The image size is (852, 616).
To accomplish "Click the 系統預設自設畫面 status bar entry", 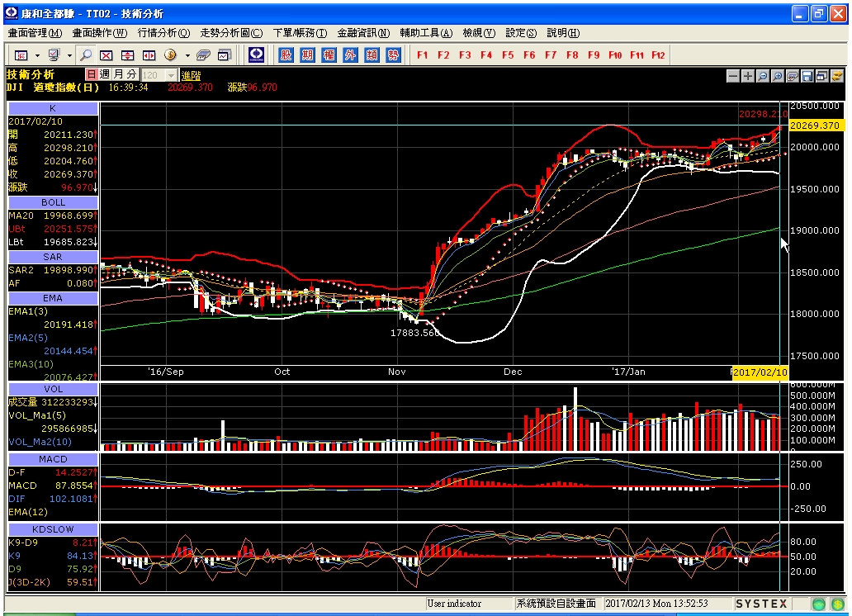I will 556,604.
